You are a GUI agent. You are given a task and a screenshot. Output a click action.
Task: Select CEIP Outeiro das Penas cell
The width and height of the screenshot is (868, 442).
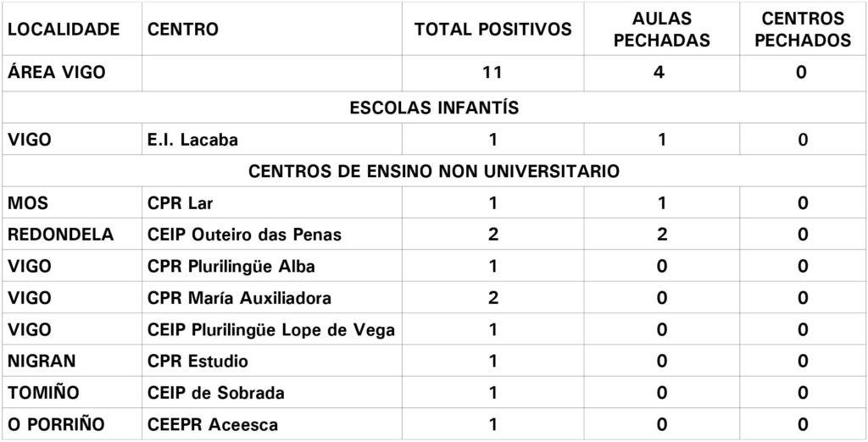tap(244, 235)
